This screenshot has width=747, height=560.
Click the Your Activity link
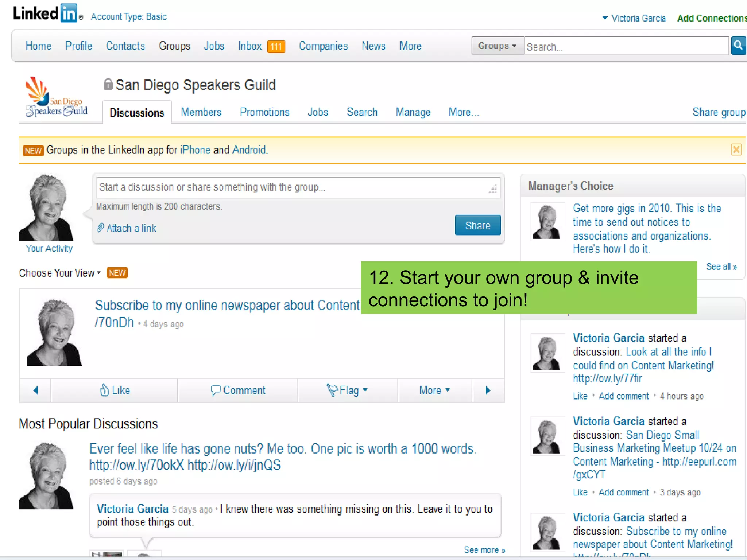click(49, 248)
